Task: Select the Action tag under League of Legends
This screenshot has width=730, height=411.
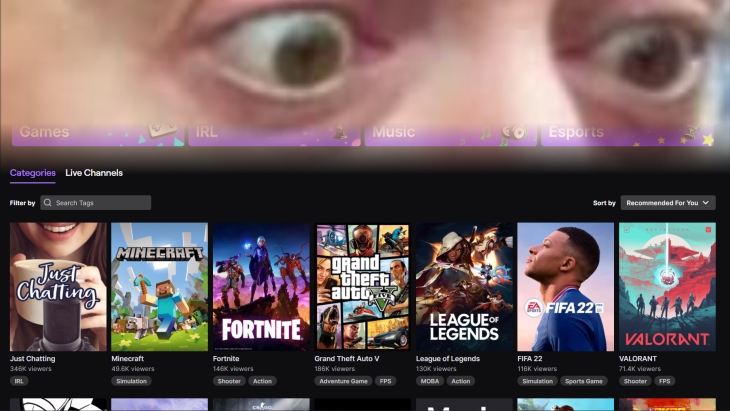Action: (461, 381)
